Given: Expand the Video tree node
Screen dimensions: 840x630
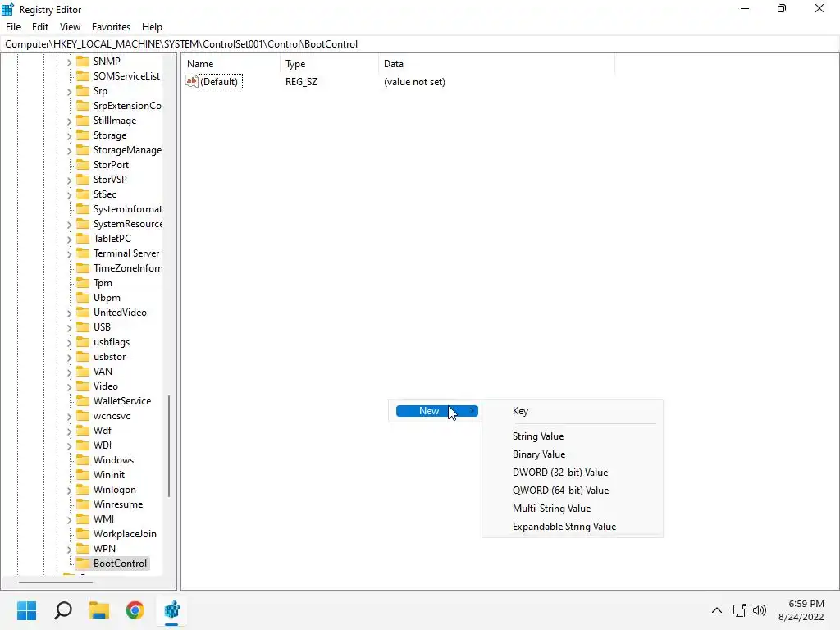Looking at the screenshot, I should coord(69,387).
